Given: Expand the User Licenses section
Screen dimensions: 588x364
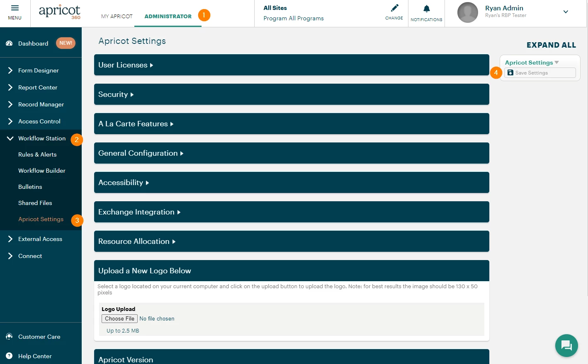Looking at the screenshot, I should pos(292,65).
